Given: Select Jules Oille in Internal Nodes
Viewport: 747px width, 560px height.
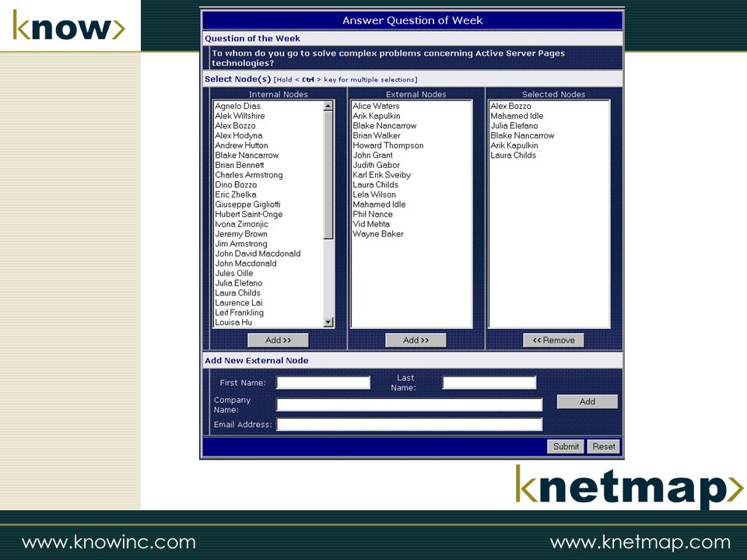Looking at the screenshot, I should (234, 273).
